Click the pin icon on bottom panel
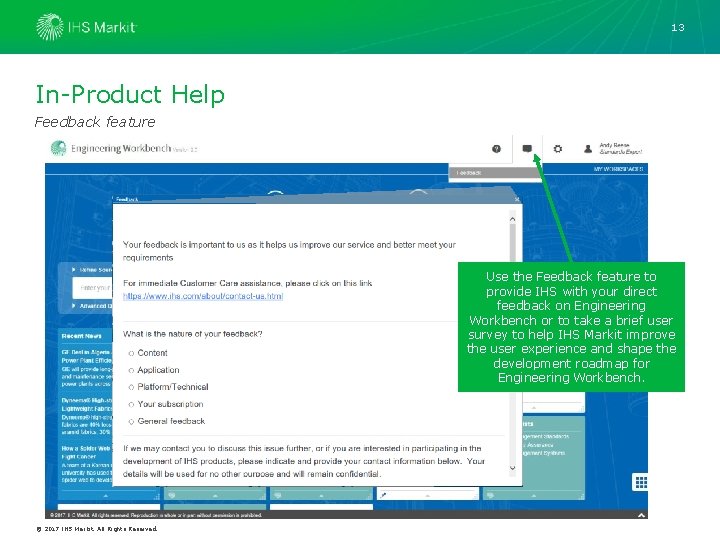Viewport: 720px width, 540px height. pyautogui.click(x=383, y=495)
